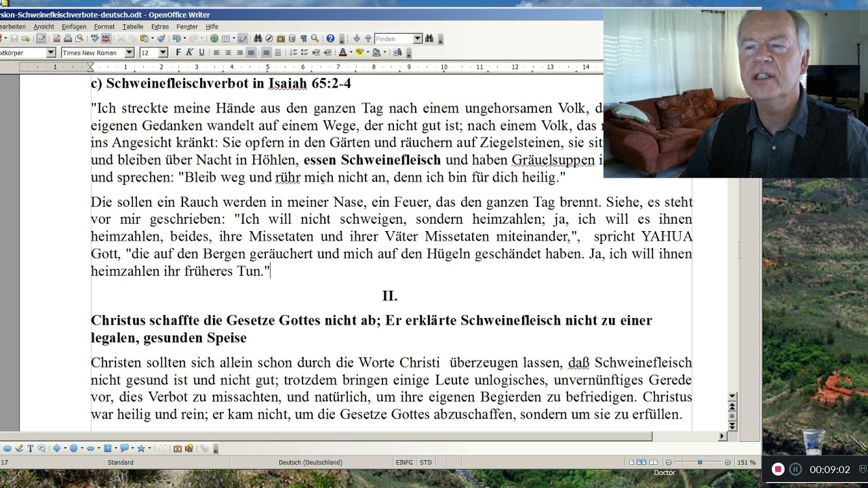Open Ansicht menu
The image size is (868, 488).
[x=44, y=26]
